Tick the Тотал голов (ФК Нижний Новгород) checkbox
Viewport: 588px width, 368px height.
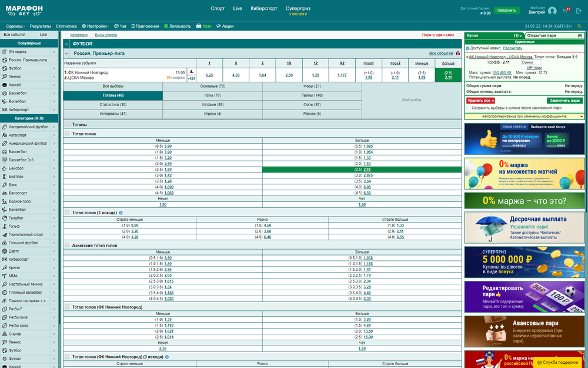[x=67, y=307]
